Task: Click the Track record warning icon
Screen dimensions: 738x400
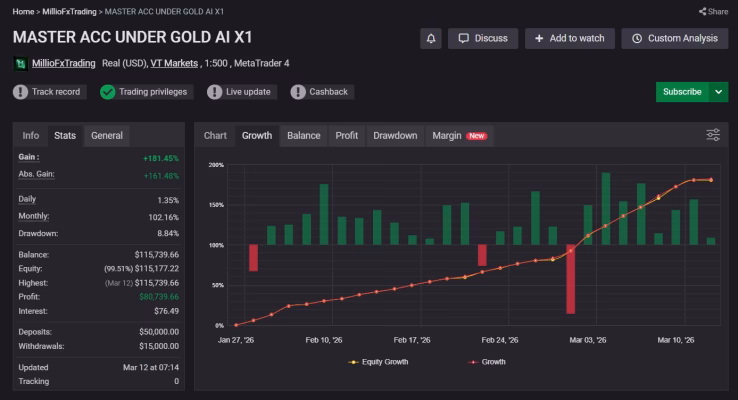Action: (20, 92)
